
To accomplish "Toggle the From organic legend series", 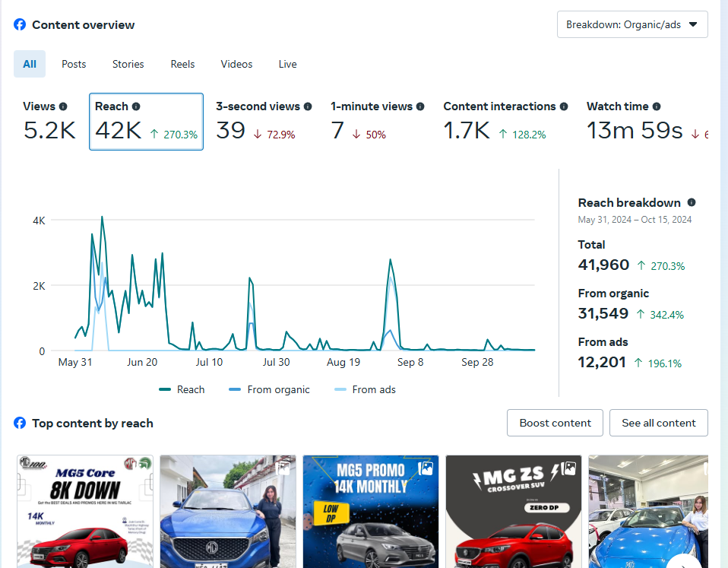I will (x=269, y=389).
